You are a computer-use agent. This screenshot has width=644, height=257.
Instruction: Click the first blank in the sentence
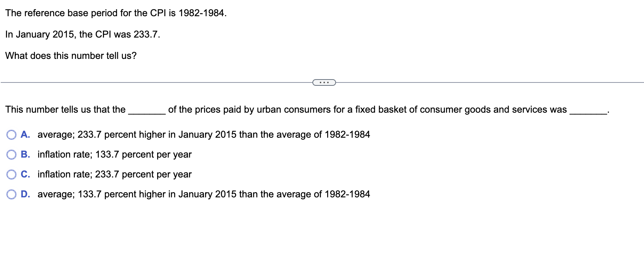pos(147,110)
